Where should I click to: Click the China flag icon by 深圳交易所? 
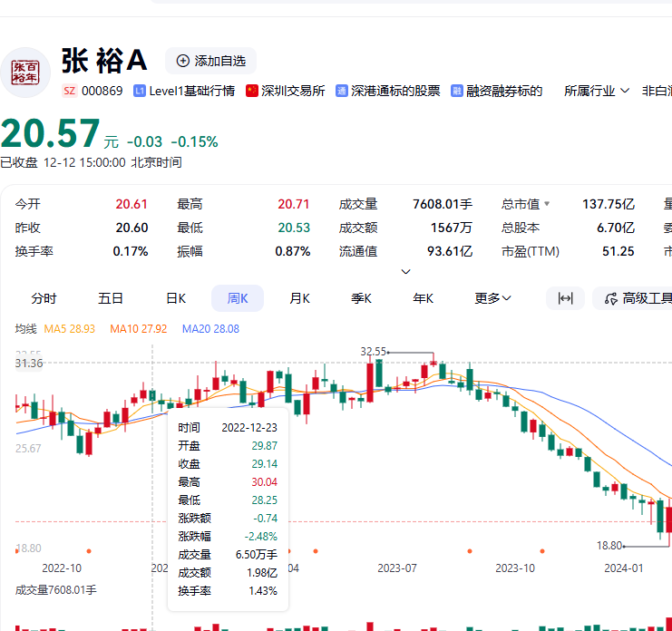(251, 91)
